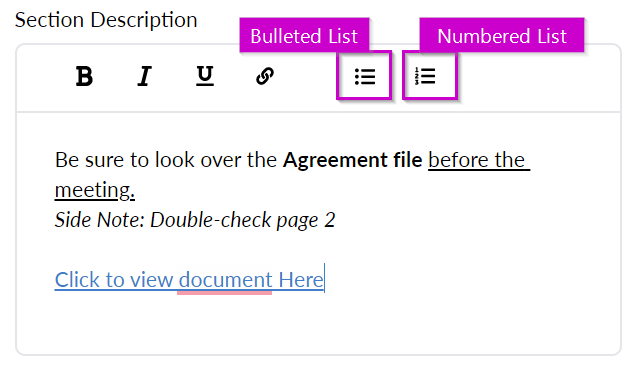The image size is (634, 372).
Task: Apply italic using the I icon
Action: coord(144,76)
